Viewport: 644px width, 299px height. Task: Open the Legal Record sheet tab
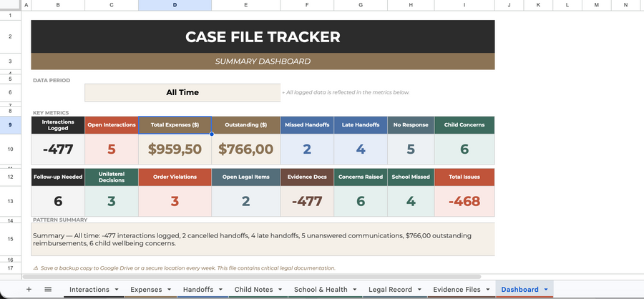(390, 289)
